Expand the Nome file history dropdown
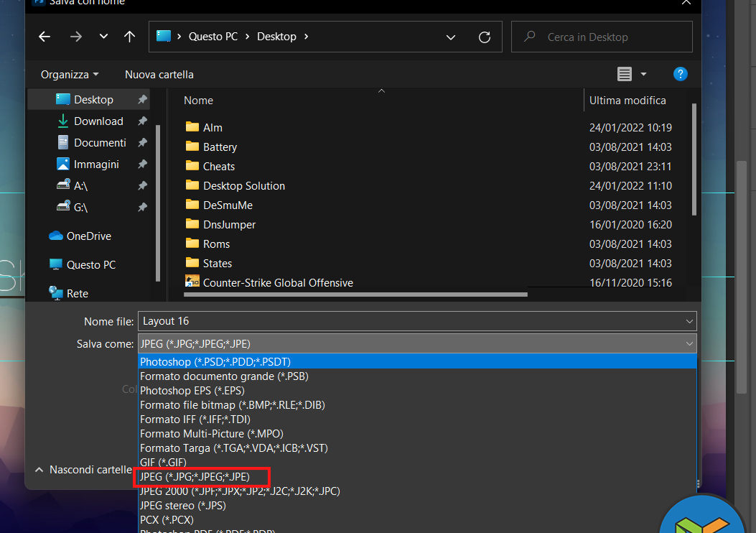This screenshot has height=533, width=756. [x=689, y=321]
